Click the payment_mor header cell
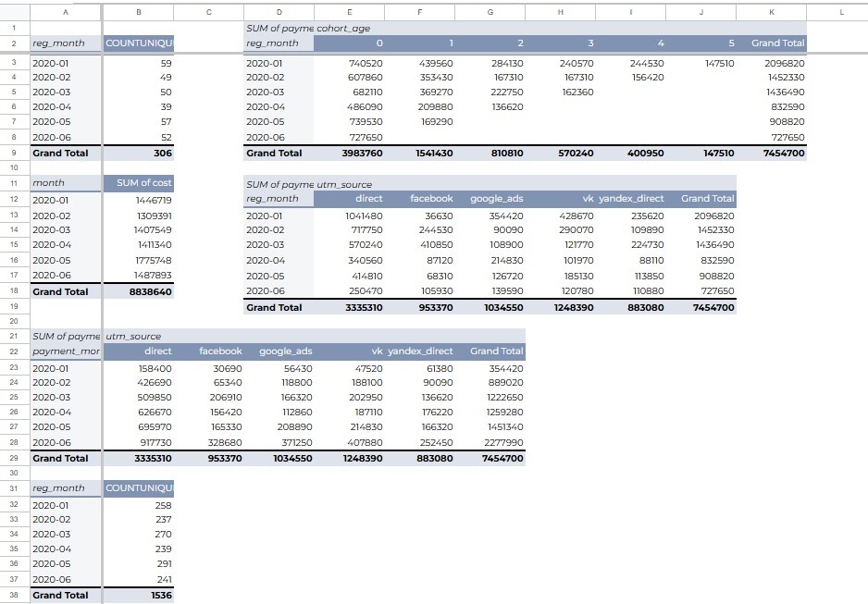Screen dimensions: 868x604 (66, 351)
